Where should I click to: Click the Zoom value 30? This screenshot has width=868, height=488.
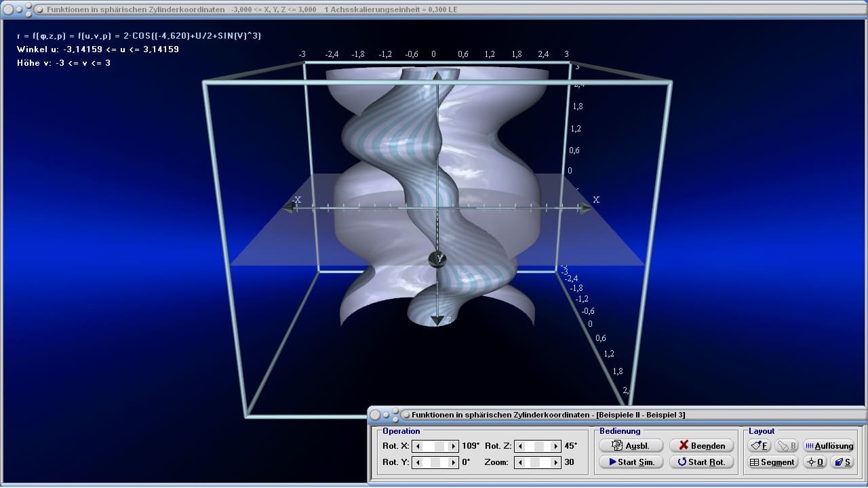coord(569,462)
